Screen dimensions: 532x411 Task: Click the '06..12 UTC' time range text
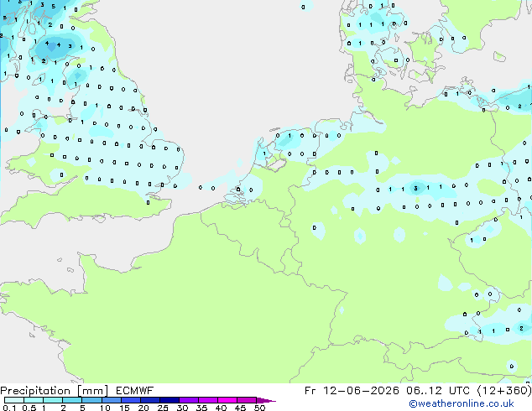tap(438, 391)
